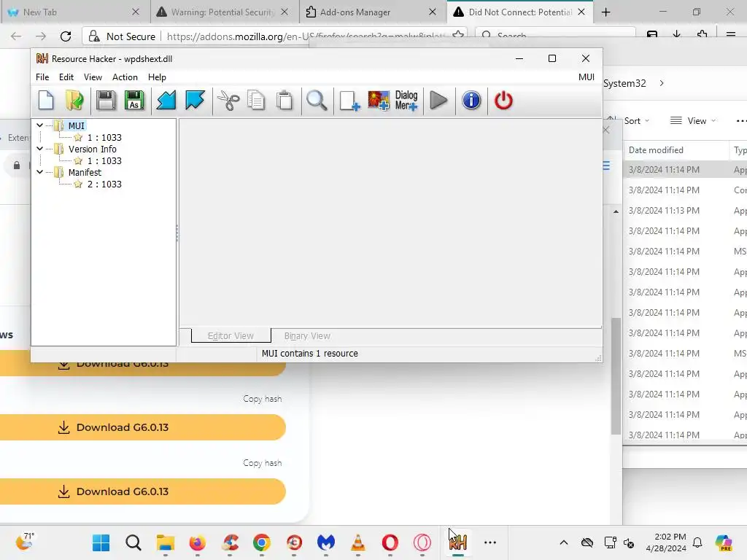Screen dimensions: 747x560
Task: Open a new browser tab with plus
Action: coord(606,12)
